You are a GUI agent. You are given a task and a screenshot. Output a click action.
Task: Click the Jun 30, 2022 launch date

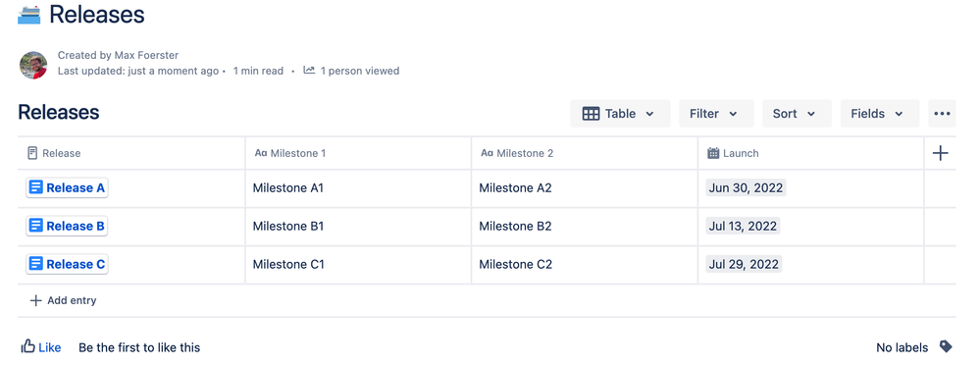[746, 187]
